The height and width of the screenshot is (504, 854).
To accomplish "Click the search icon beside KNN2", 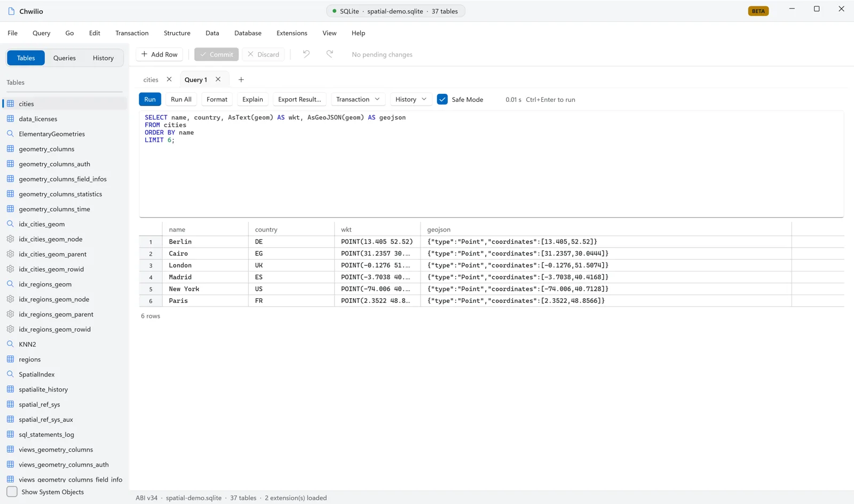I will 10,344.
